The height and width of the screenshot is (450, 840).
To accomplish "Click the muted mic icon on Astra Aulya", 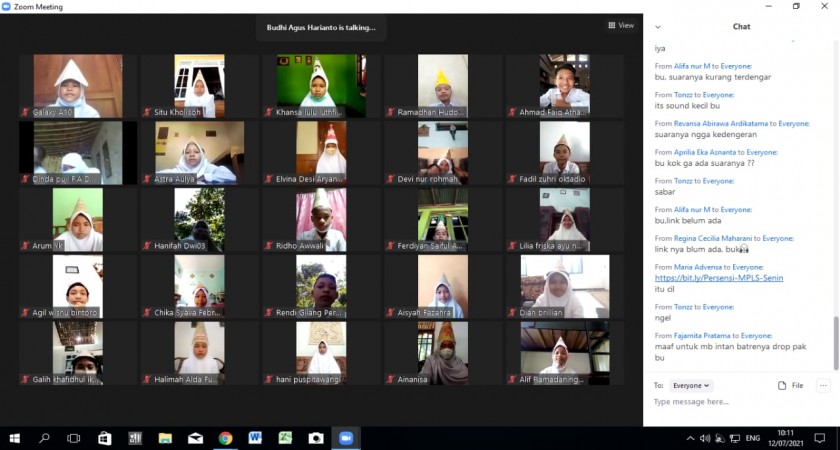I will coord(147,179).
